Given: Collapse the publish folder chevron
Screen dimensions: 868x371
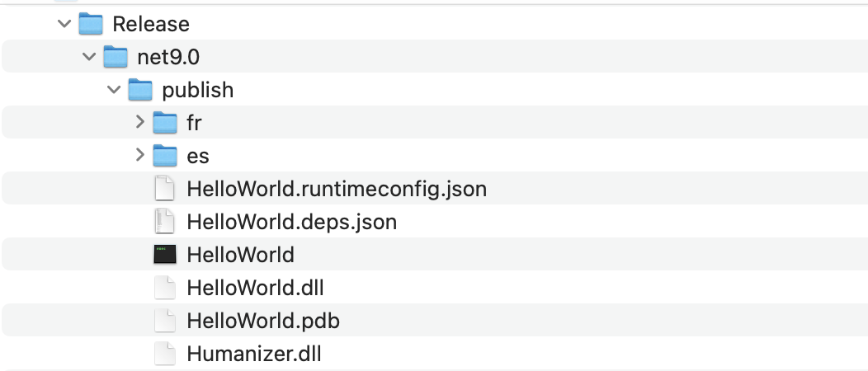Looking at the screenshot, I should pos(114,90).
